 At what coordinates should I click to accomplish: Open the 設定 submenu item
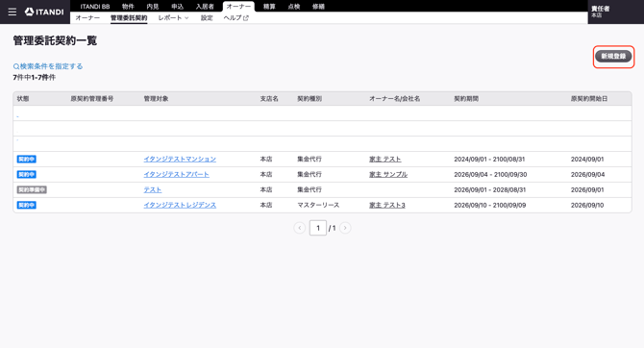tap(207, 18)
